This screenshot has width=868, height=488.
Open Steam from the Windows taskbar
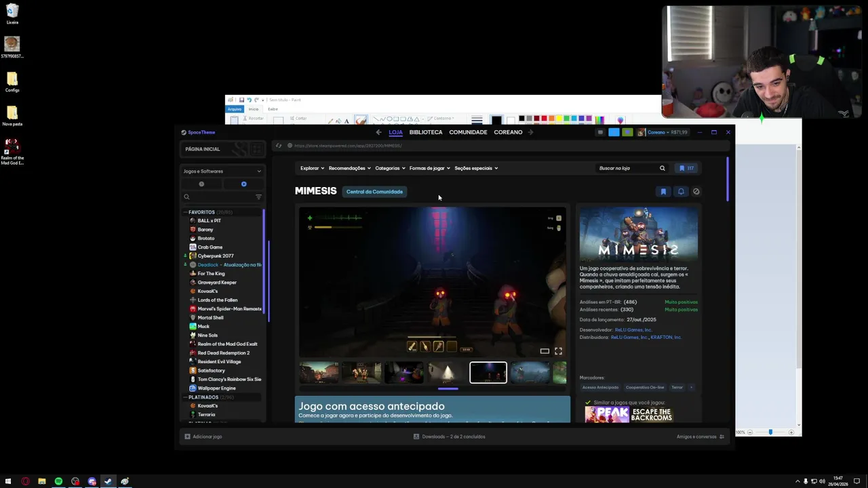108,481
